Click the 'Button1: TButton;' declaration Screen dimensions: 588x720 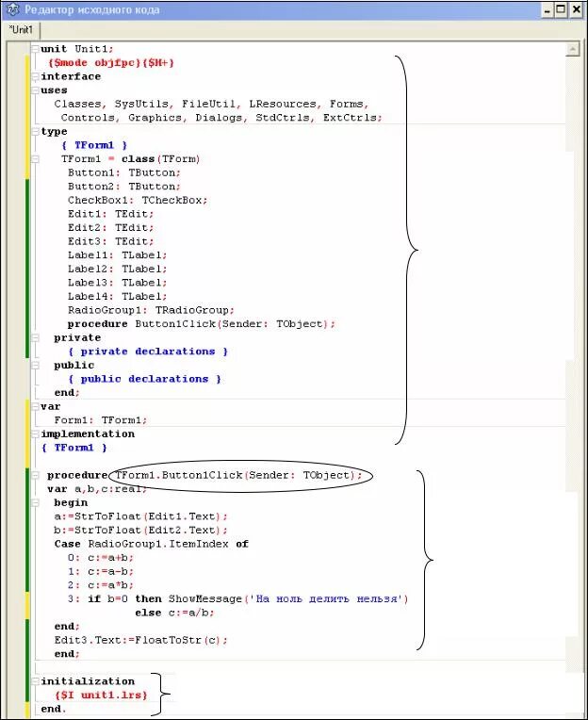(x=124, y=172)
